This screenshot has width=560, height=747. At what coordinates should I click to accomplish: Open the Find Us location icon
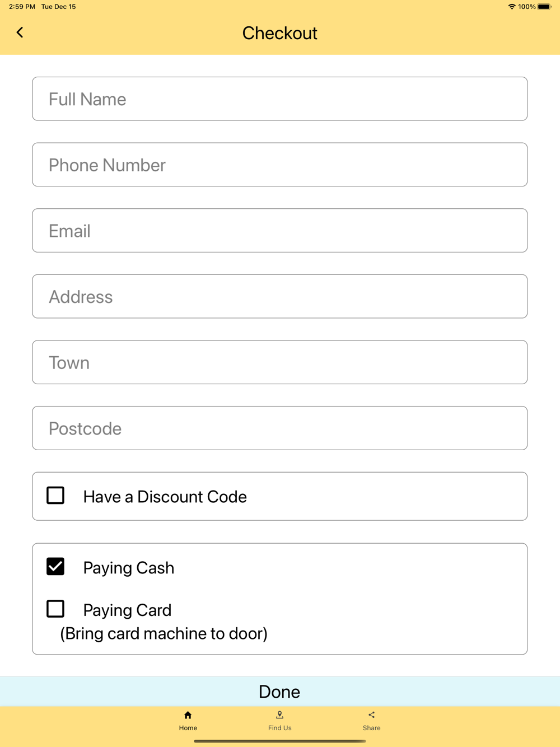point(280,715)
